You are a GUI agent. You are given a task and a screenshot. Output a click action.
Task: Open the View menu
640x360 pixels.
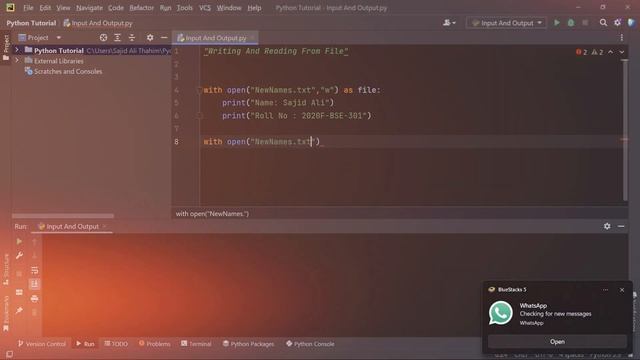click(63, 8)
